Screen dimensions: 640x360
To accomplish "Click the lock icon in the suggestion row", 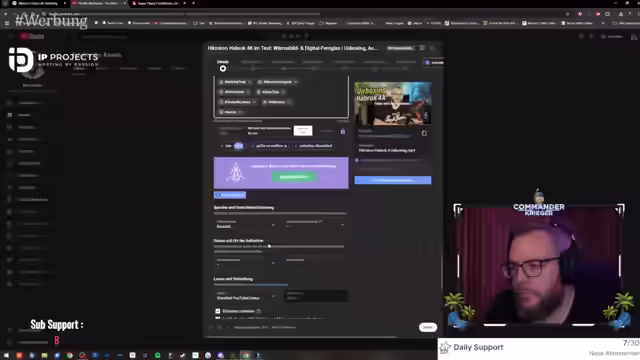I will 343,131.
